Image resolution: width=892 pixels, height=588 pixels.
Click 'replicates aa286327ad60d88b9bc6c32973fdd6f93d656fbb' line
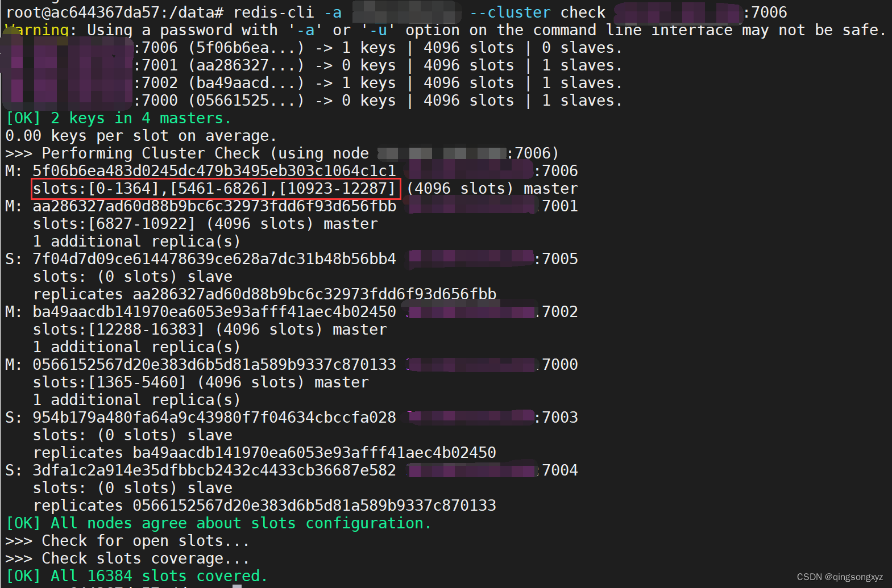coord(264,294)
